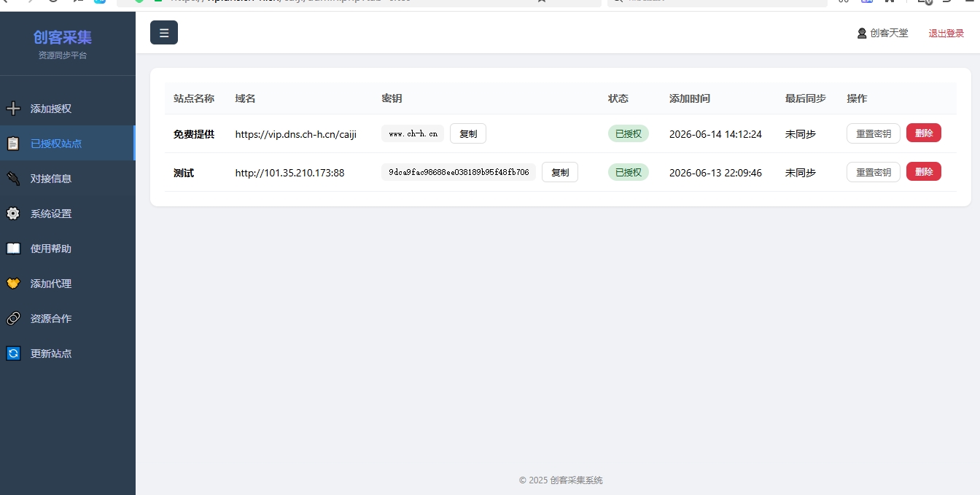This screenshot has height=495, width=980.
Task: Click the 未同步 value in the 免费提供 row
Action: coord(801,134)
